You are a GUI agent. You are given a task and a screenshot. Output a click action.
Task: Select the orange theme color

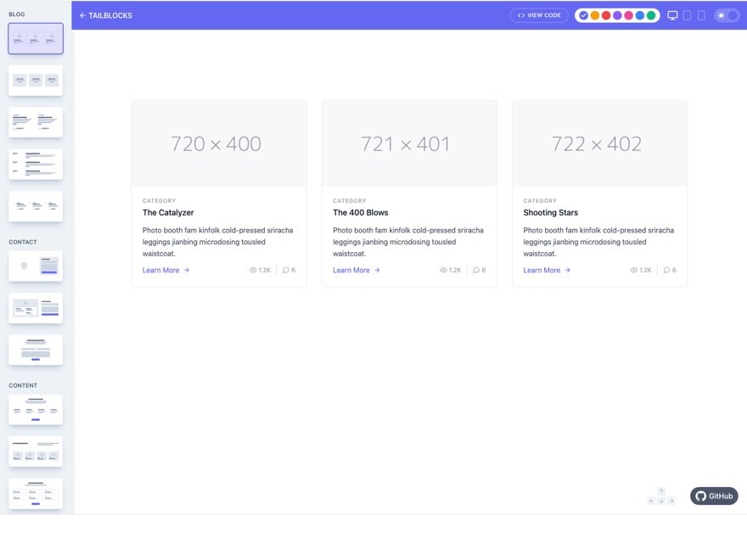(x=594, y=16)
